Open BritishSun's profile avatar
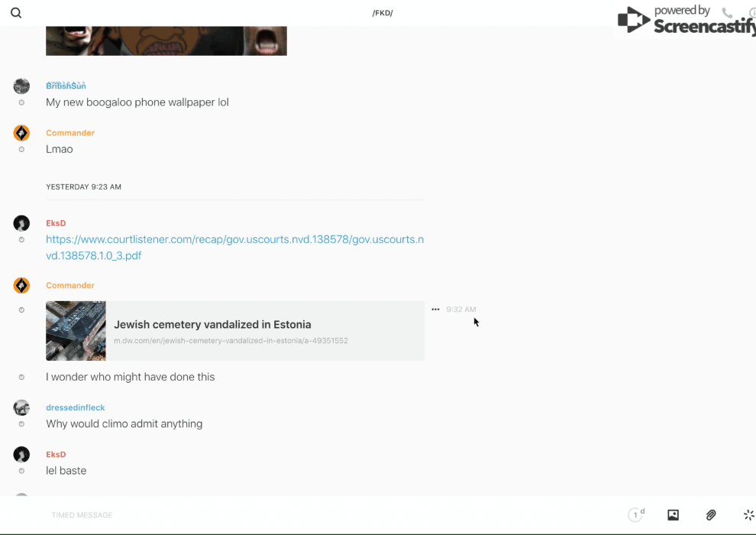Viewport: 756px width, 535px height. [21, 86]
